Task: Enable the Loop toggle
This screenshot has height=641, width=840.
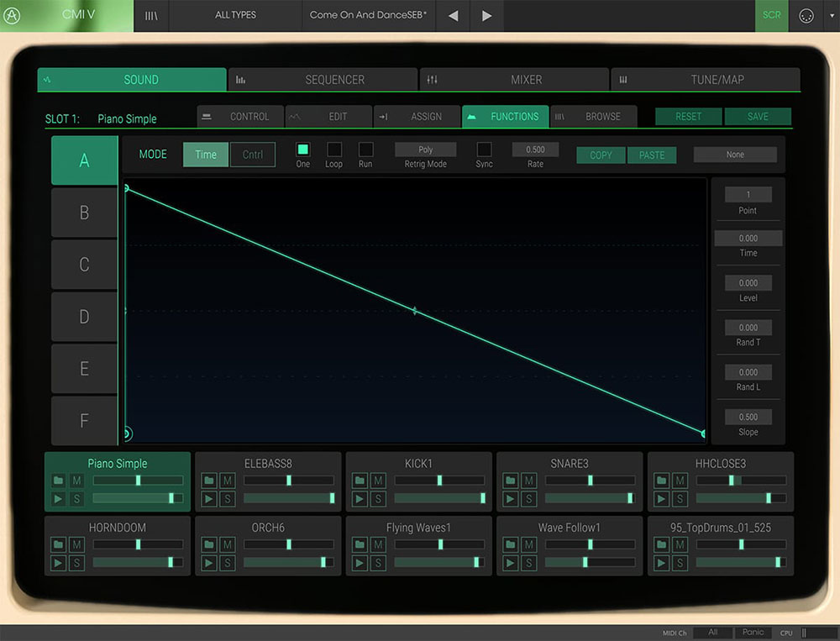Action: (x=333, y=149)
